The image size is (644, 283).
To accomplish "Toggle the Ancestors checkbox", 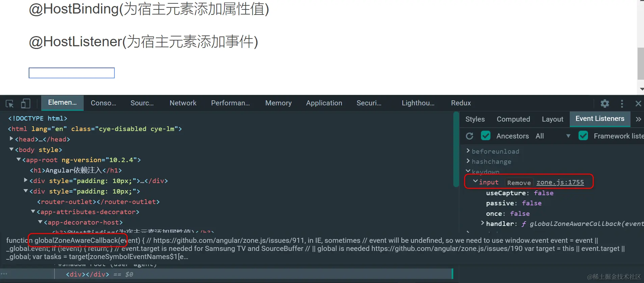I will pos(486,136).
